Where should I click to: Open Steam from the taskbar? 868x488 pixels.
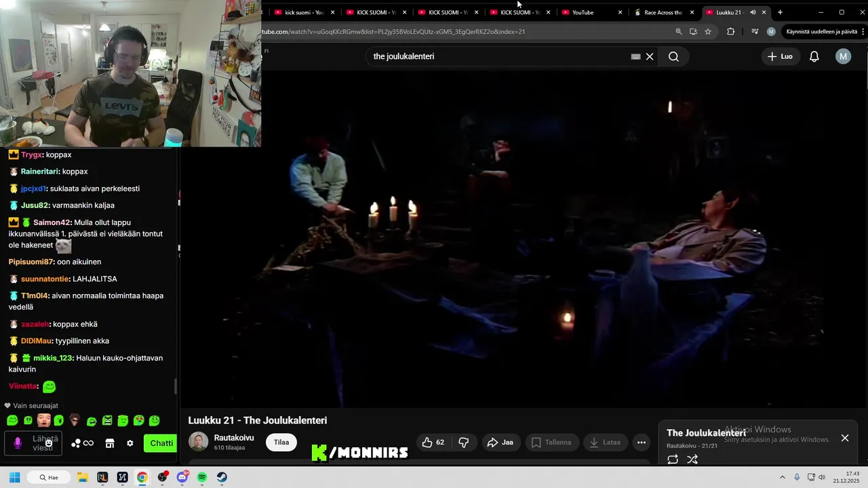click(222, 477)
